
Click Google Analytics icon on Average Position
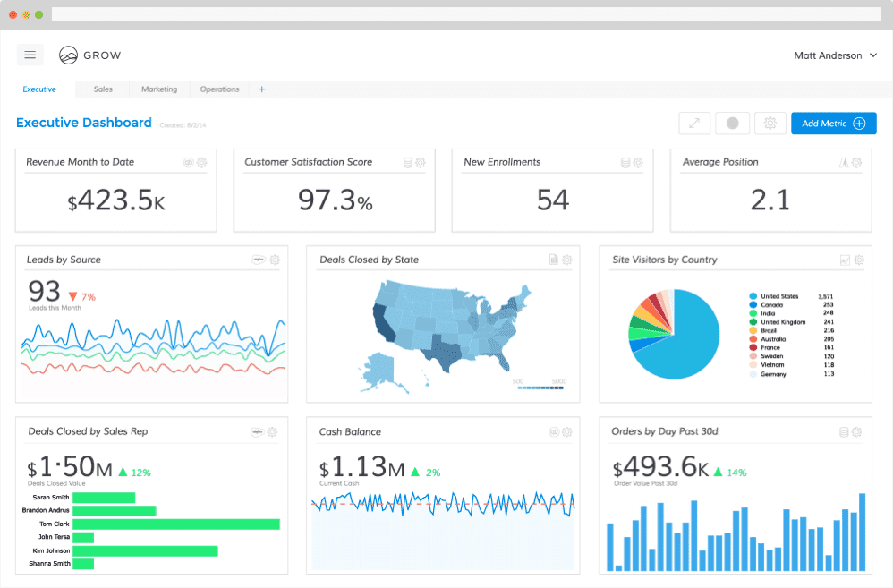[843, 163]
